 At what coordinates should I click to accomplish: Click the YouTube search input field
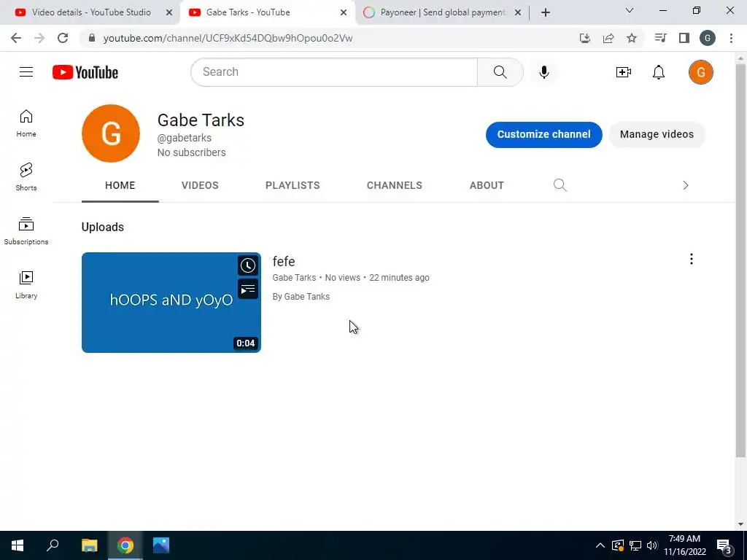pos(334,72)
